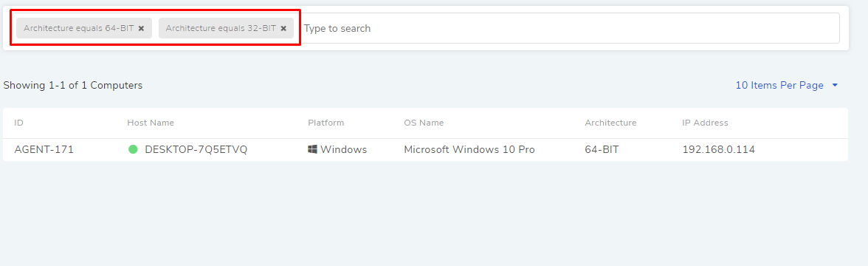The image size is (868, 266).
Task: Remove the Architecture equals 64-BIT filter
Action: pyautogui.click(x=141, y=28)
